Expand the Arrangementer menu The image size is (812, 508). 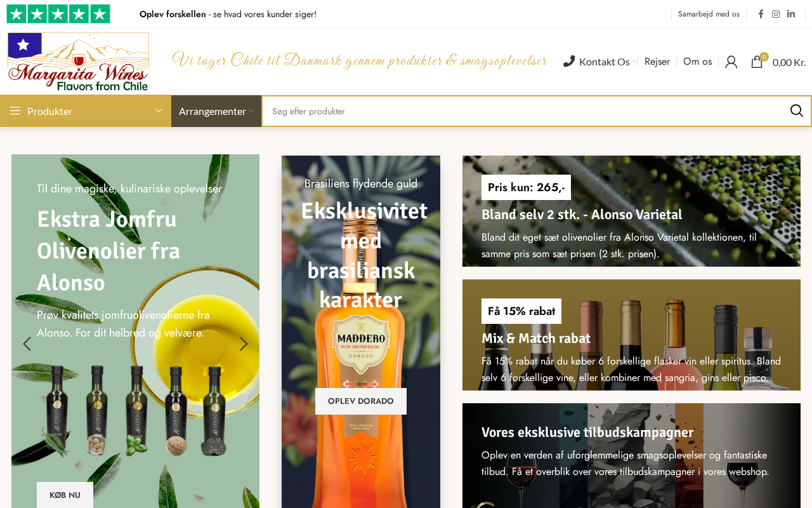coord(216,111)
